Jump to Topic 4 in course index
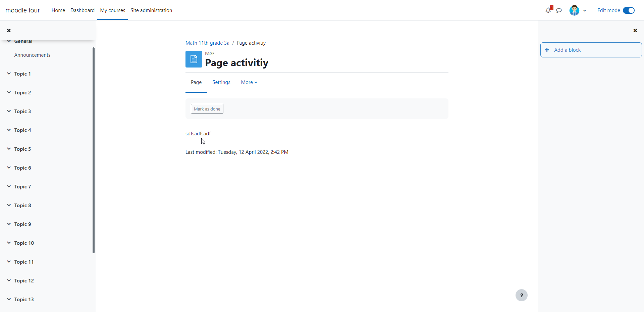The height and width of the screenshot is (312, 644). point(22,130)
